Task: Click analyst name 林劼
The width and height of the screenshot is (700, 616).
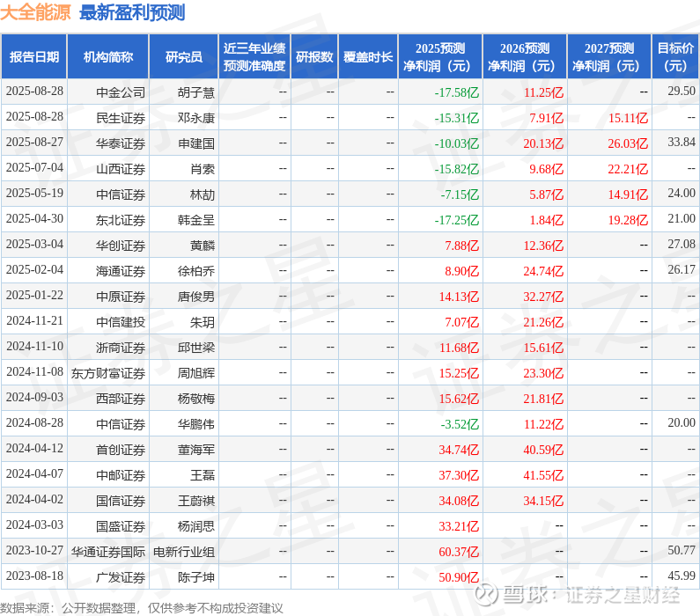Action: [x=203, y=194]
